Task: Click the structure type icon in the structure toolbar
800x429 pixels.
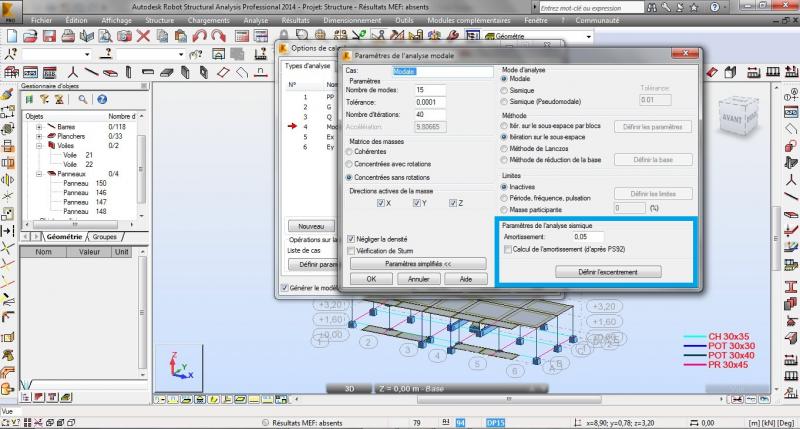Action: click(11, 72)
